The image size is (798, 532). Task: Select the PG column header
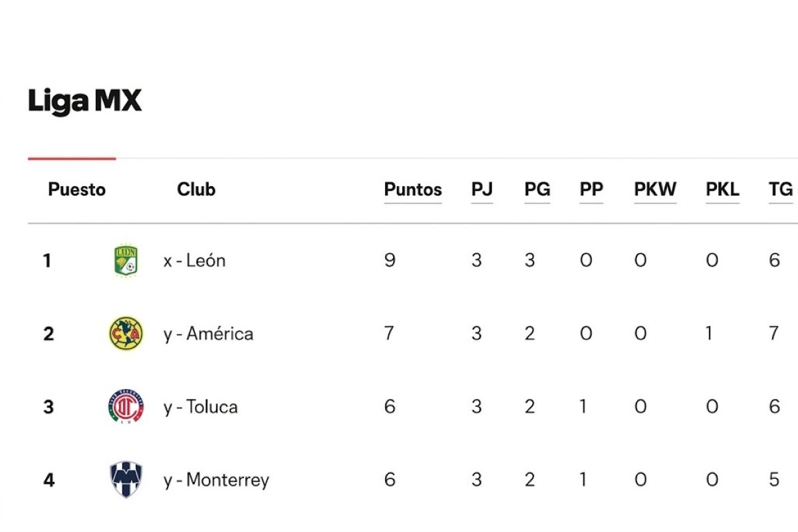537,190
